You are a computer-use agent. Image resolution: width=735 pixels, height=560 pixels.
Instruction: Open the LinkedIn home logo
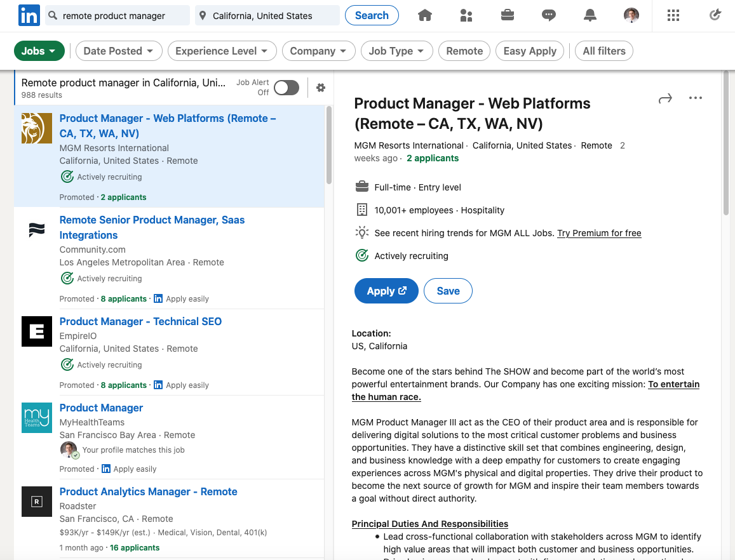point(29,15)
